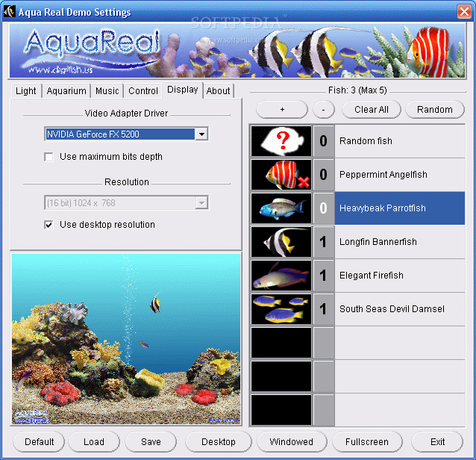
Task: Select the Random fish label
Action: coord(366,141)
